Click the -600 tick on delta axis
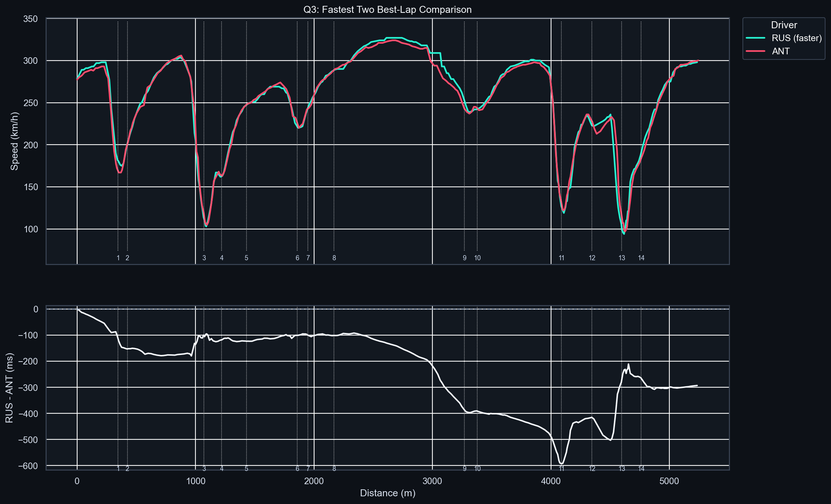 29,466
